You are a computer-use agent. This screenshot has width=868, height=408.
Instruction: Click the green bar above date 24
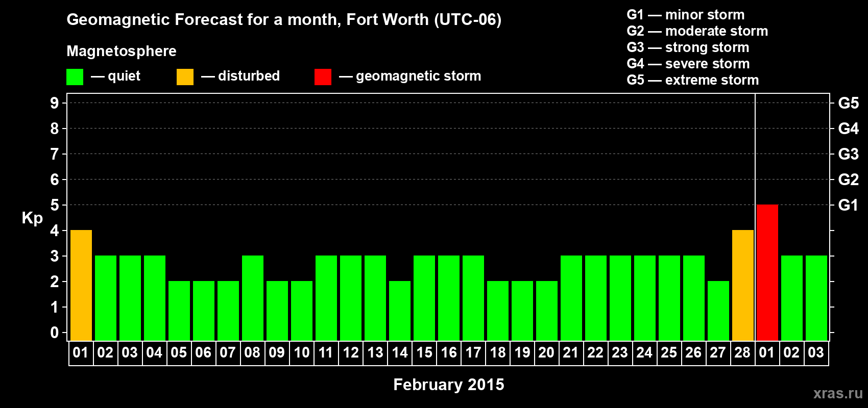[644, 298]
